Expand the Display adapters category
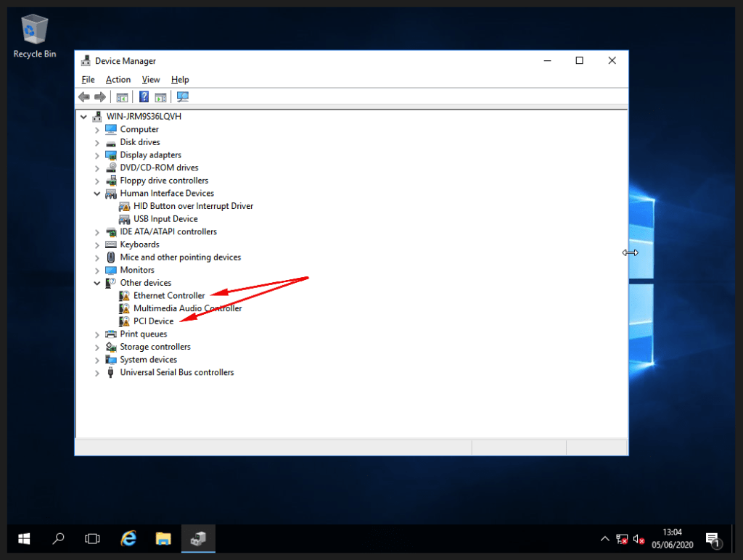This screenshot has height=560, width=743. 97,155
